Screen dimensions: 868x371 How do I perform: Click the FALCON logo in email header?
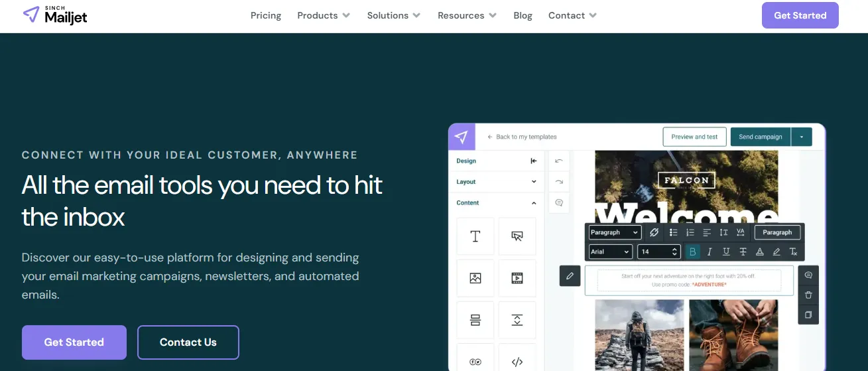pos(687,180)
